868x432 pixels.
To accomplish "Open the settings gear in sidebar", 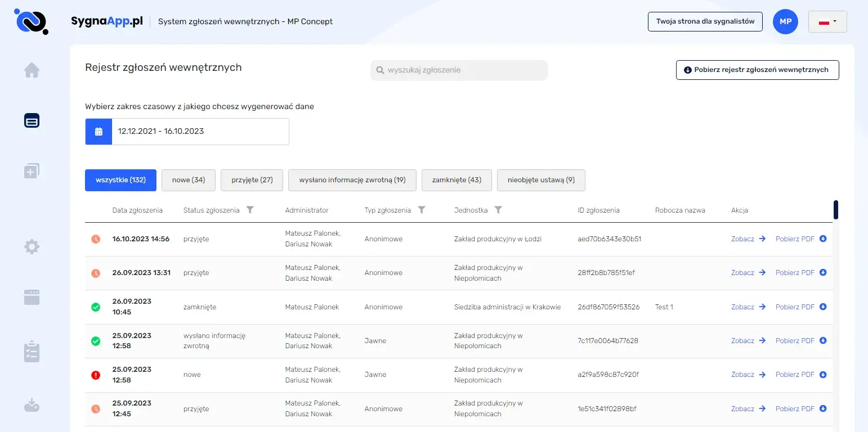I will [x=32, y=246].
